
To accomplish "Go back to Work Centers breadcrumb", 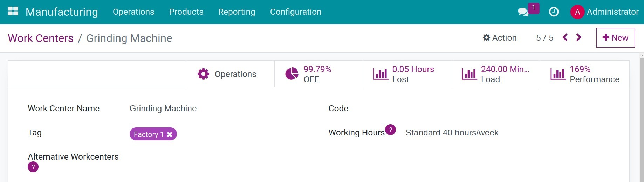I will [41, 38].
